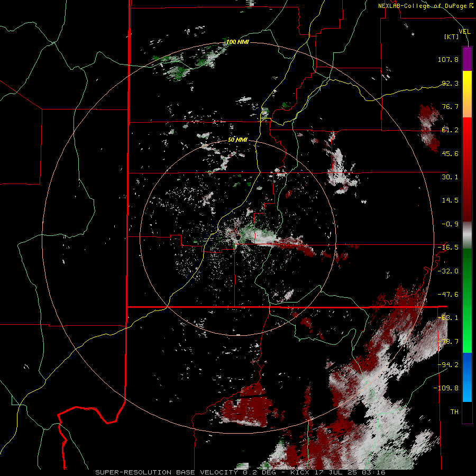476x476 pixels.
Task: Click the -78.7 velocity scale value
Action: (448, 342)
